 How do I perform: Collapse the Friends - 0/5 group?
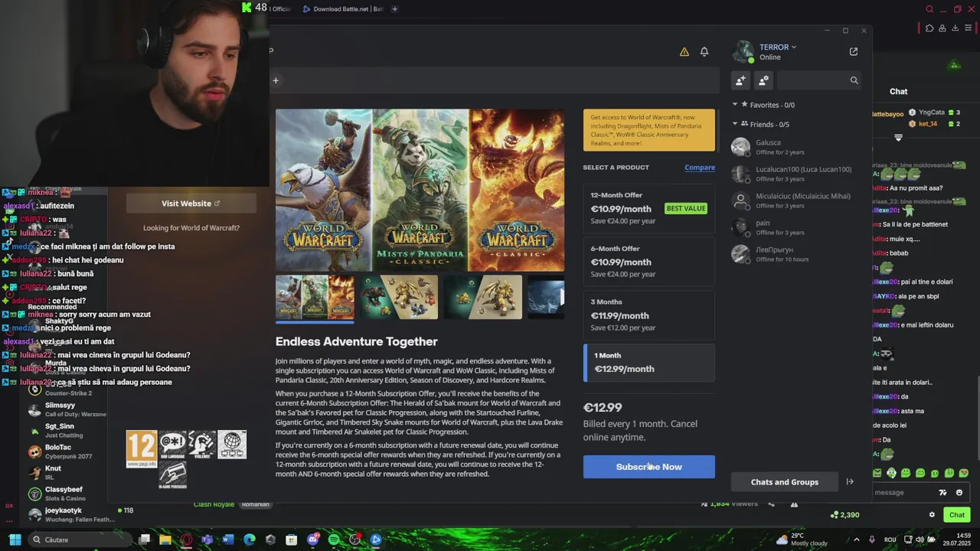pyautogui.click(x=735, y=124)
